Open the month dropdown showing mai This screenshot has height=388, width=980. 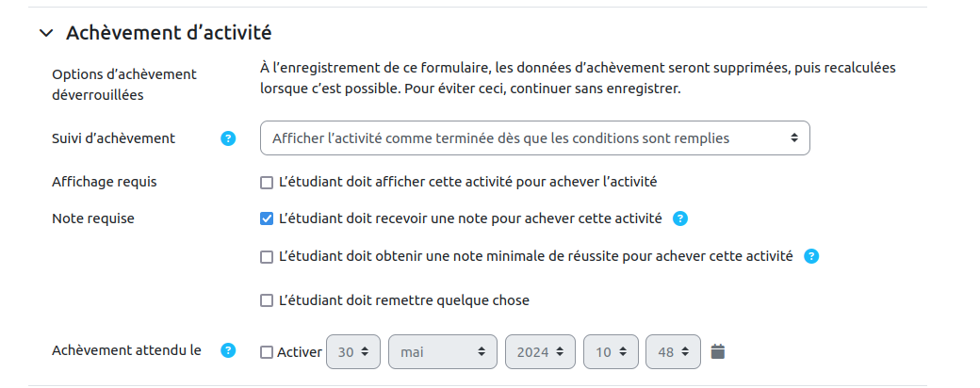click(x=442, y=352)
